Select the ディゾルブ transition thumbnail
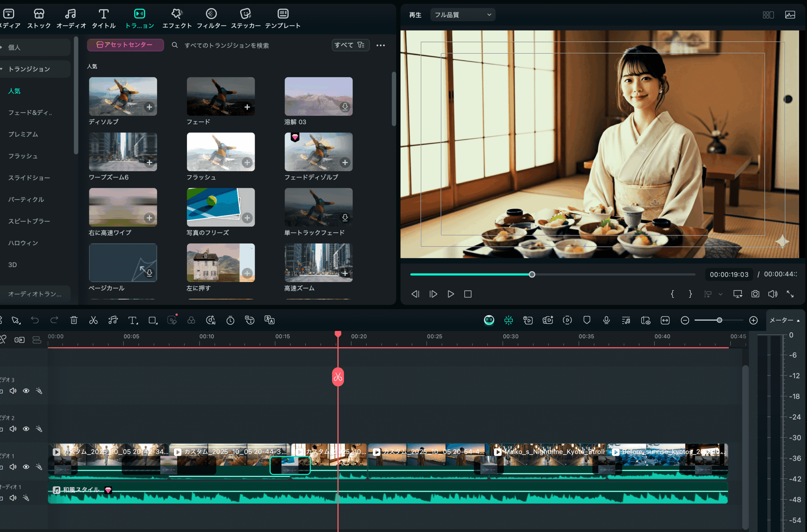807x532 pixels. click(123, 96)
